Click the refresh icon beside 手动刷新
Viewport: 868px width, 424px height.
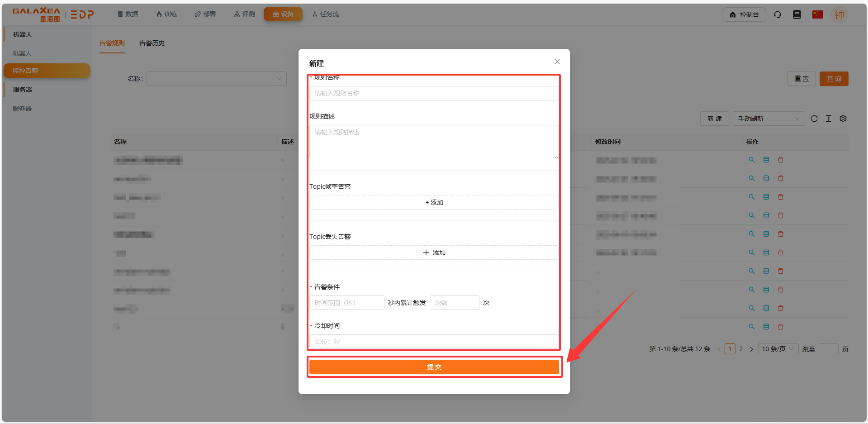coord(814,119)
